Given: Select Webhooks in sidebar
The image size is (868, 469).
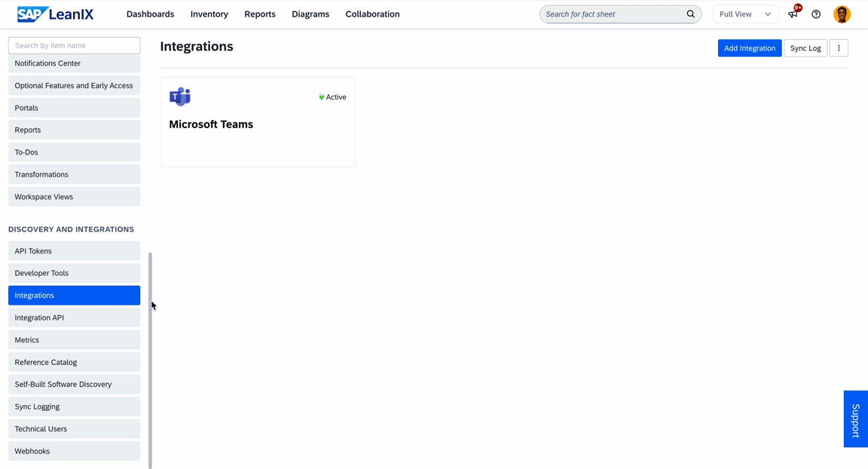Looking at the screenshot, I should 74,451.
